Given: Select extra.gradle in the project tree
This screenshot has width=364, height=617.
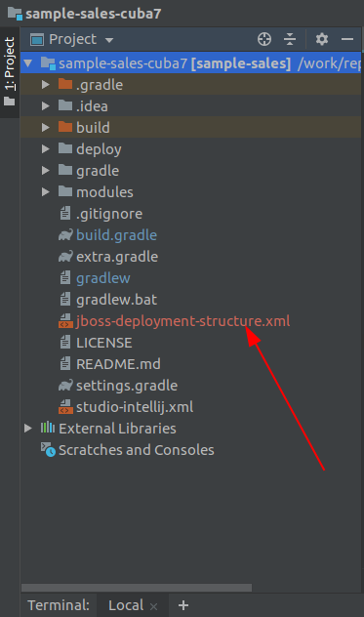Looking at the screenshot, I should [x=117, y=257].
